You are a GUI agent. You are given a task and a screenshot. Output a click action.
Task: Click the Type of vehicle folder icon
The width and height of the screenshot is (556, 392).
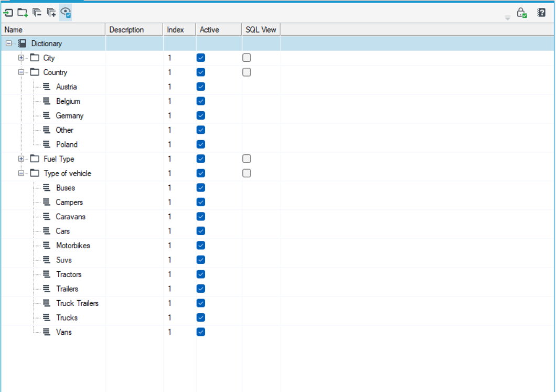(35, 173)
